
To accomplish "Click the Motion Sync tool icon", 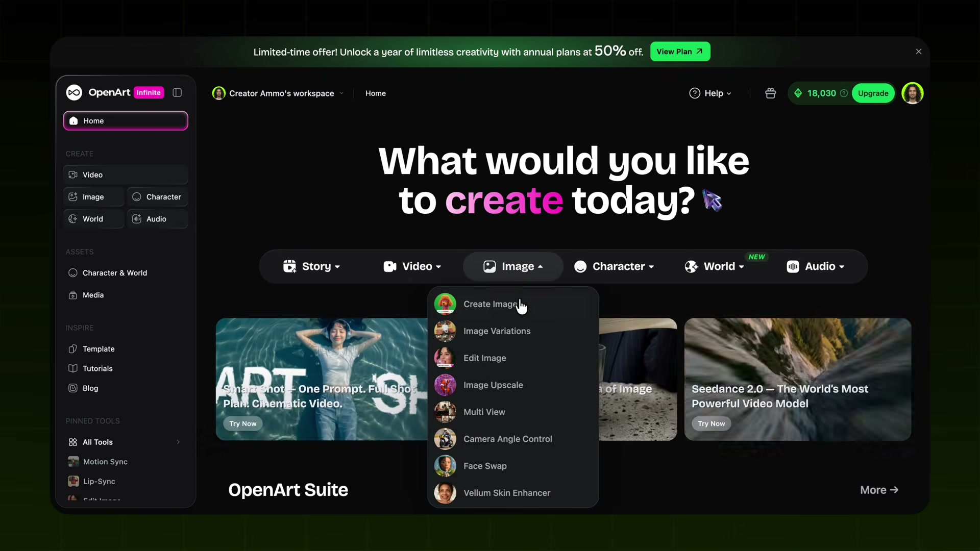I will [x=73, y=462].
